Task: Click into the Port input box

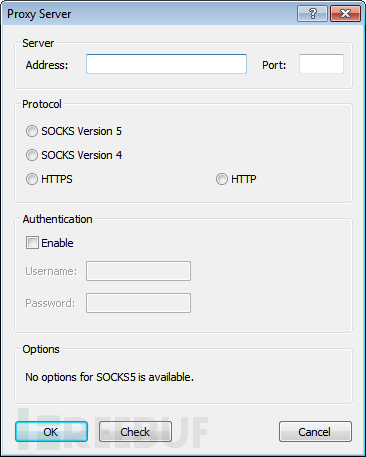Action: (321, 64)
